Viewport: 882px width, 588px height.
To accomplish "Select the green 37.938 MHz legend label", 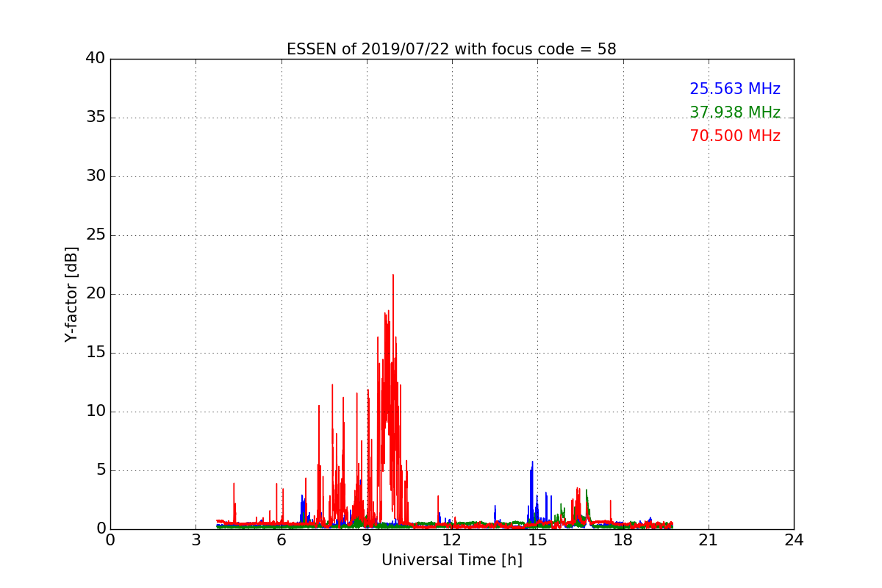I will click(735, 112).
